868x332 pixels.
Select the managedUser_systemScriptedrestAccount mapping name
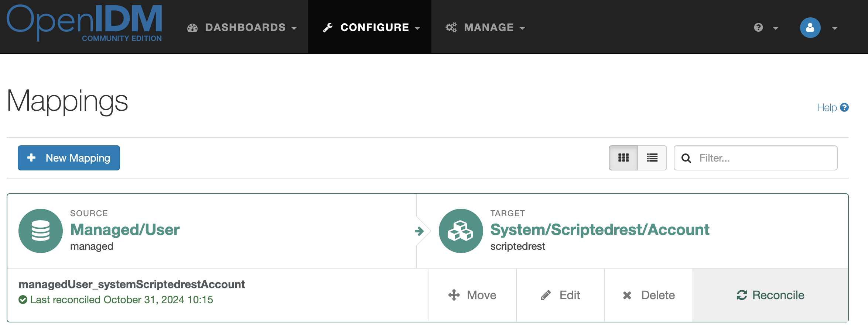pos(131,284)
